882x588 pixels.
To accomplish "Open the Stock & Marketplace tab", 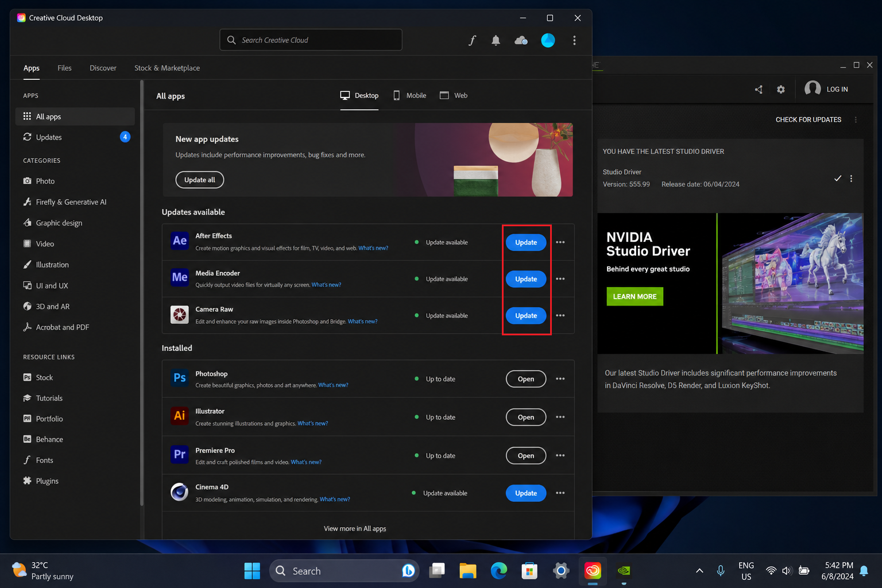I will coord(167,68).
